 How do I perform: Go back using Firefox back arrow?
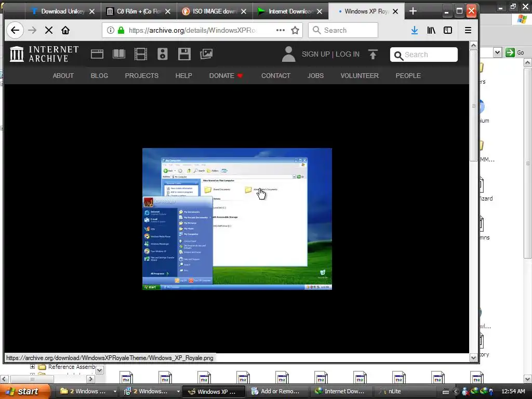coord(15,30)
